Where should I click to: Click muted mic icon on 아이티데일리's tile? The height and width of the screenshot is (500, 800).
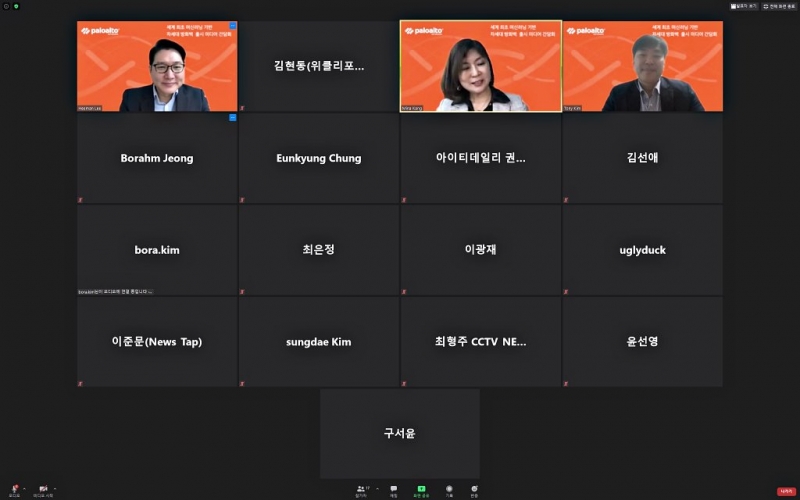pyautogui.click(x=404, y=200)
